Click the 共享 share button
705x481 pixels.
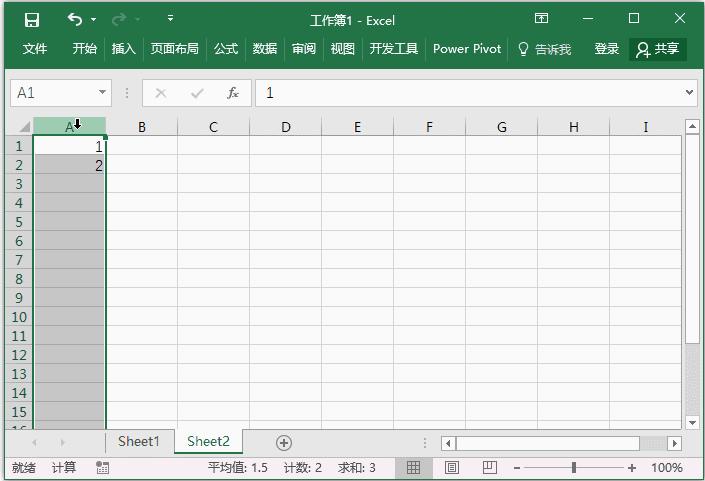(x=657, y=49)
